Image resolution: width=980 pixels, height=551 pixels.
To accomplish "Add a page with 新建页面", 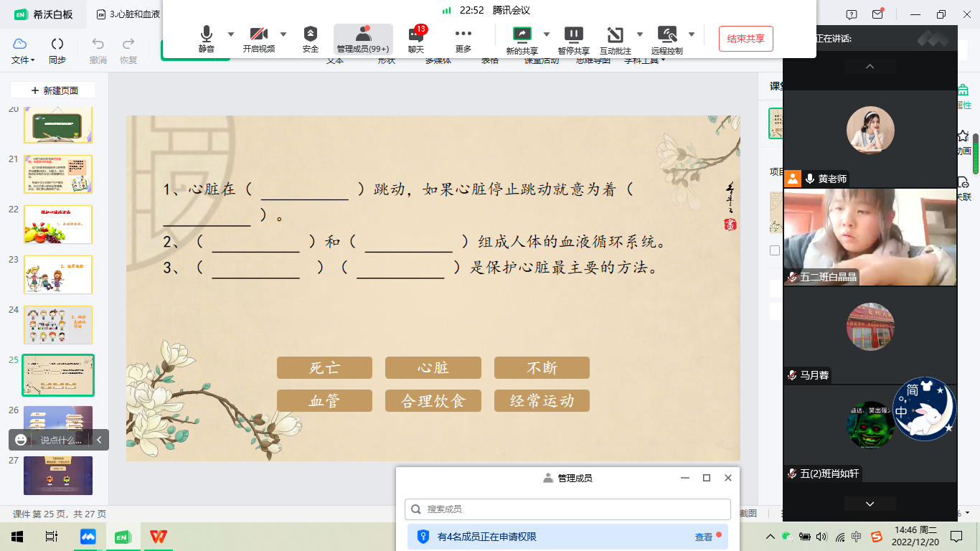I will (x=53, y=90).
